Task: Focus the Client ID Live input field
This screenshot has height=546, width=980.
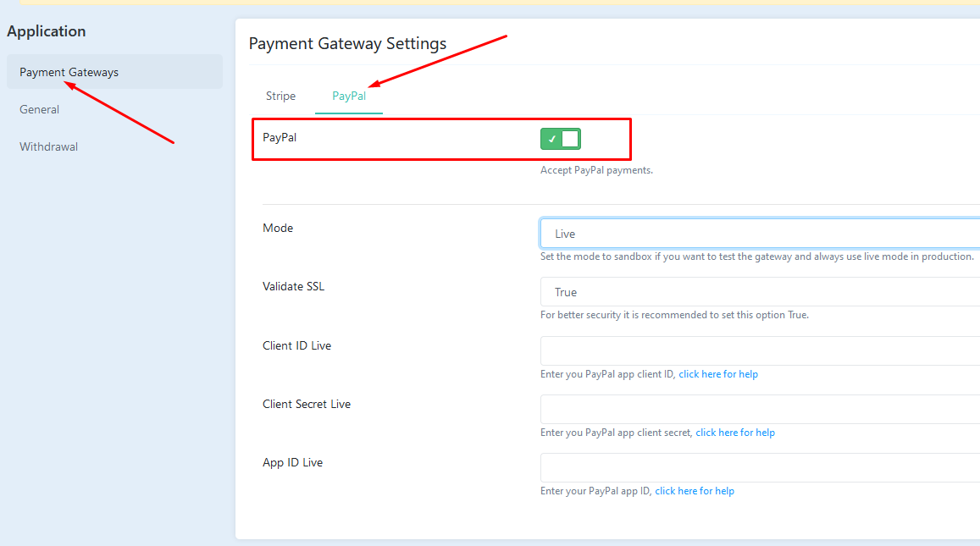Action: [760, 350]
